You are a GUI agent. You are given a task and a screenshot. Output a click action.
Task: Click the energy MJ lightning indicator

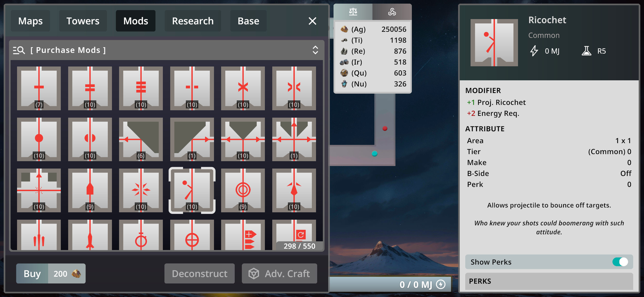coord(441,284)
